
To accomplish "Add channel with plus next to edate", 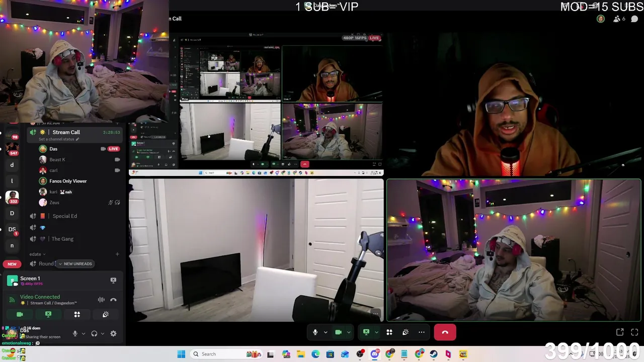I will 117,254.
